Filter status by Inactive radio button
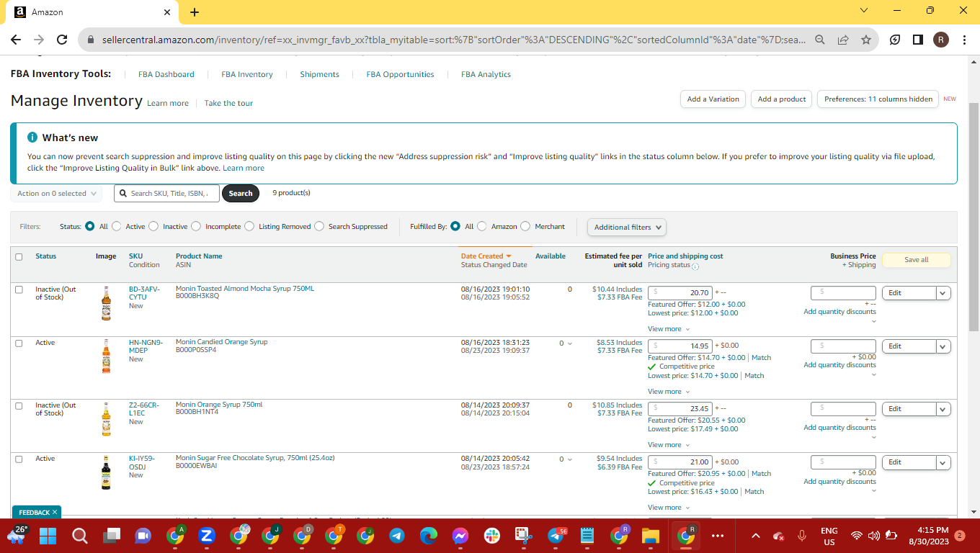Viewport: 980px width, 553px height. [x=153, y=226]
